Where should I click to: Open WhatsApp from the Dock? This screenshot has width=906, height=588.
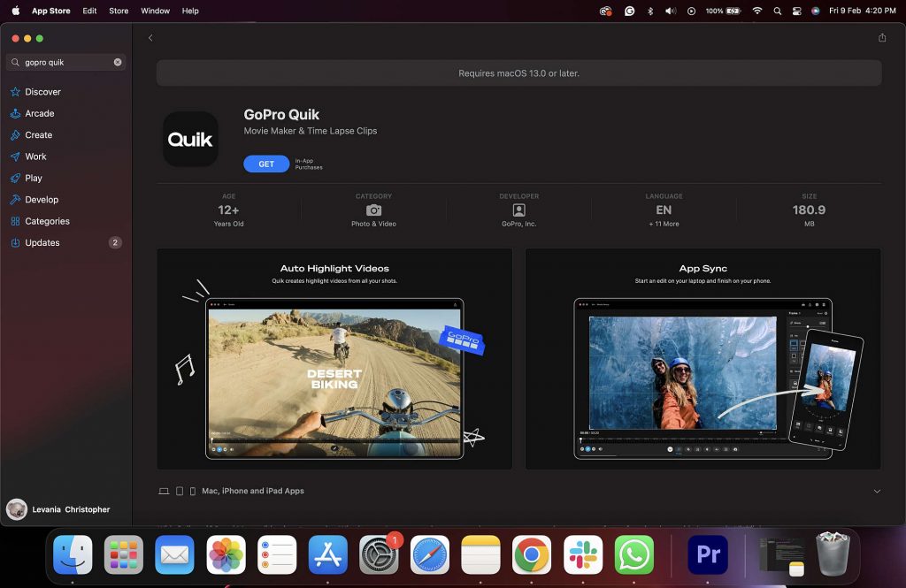633,554
